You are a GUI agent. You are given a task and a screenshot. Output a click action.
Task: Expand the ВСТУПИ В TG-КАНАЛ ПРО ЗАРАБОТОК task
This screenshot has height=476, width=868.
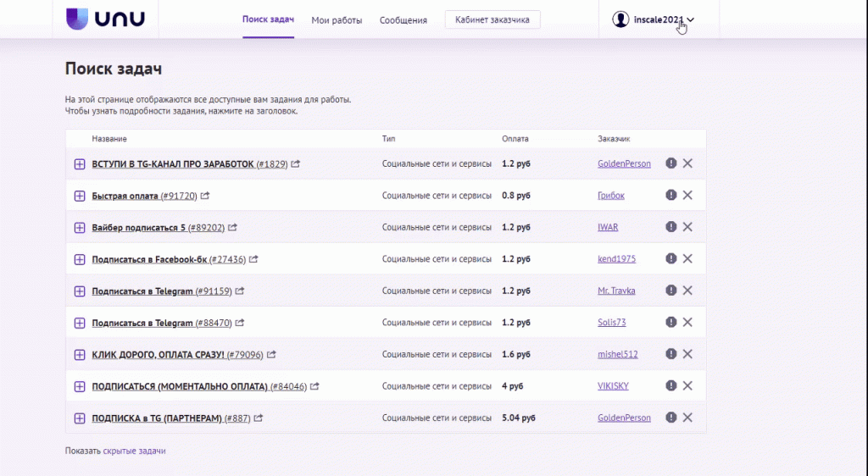click(x=80, y=164)
